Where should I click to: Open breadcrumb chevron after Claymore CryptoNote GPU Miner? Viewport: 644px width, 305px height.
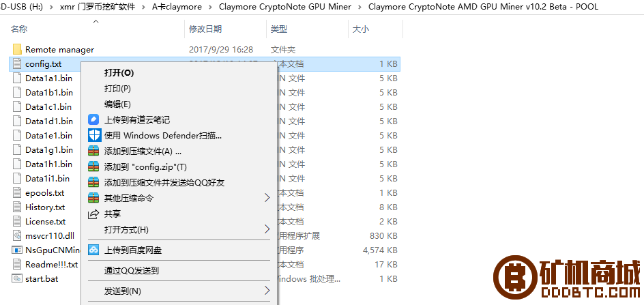click(360, 7)
